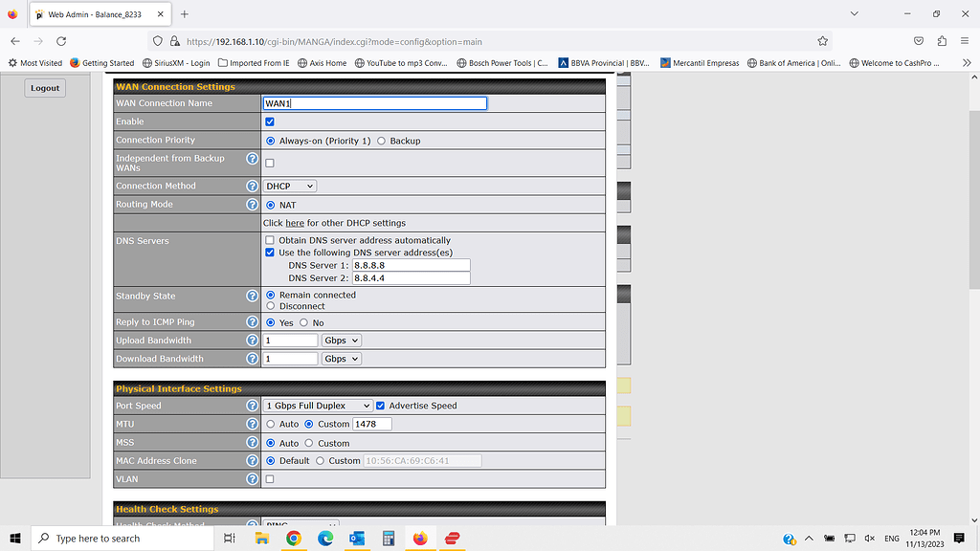Check Obtain DNS server address automatically

270,240
